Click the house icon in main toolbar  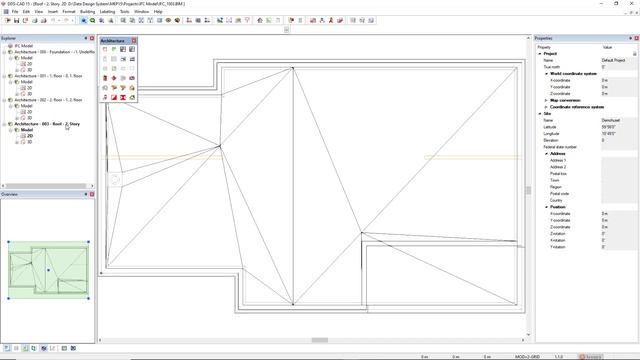pos(260,20)
